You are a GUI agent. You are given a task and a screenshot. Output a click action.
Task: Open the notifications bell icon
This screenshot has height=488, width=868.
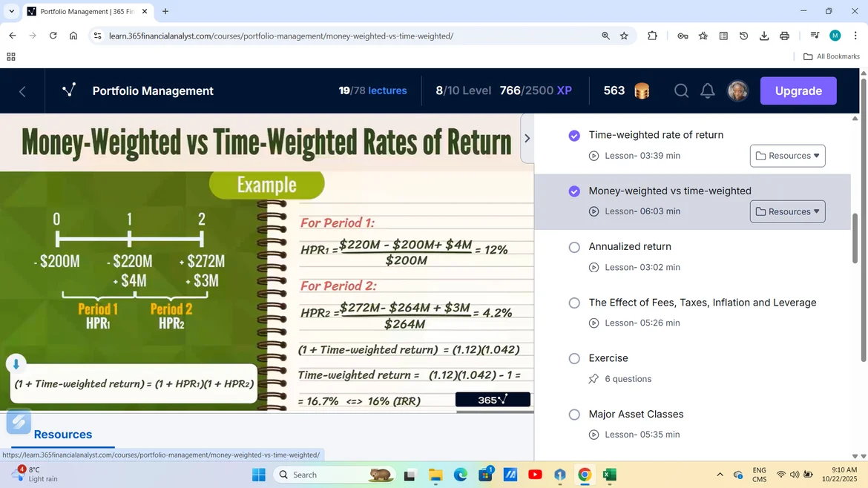click(x=708, y=90)
